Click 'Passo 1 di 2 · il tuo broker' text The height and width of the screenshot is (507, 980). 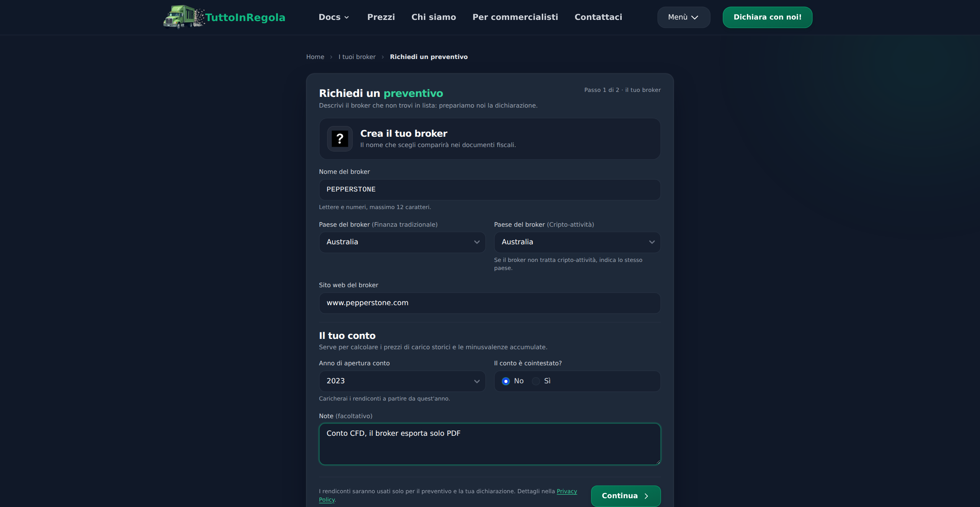[x=622, y=90]
